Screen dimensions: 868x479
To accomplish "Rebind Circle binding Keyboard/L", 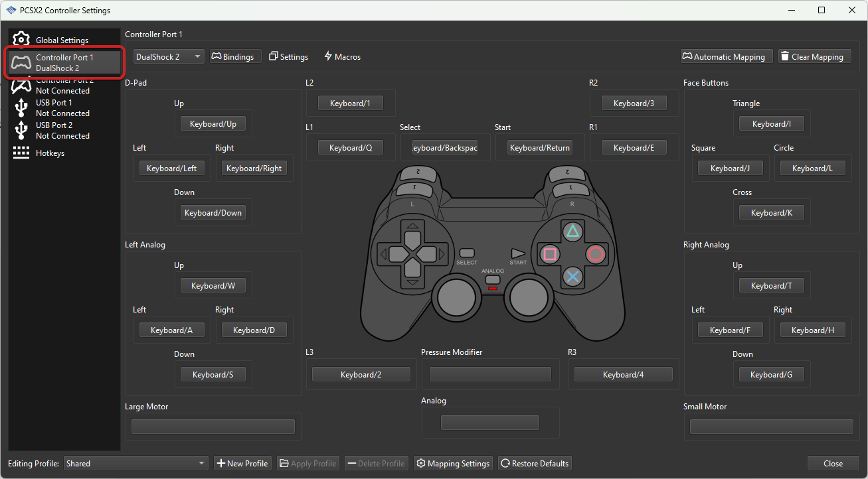I will (x=813, y=169).
